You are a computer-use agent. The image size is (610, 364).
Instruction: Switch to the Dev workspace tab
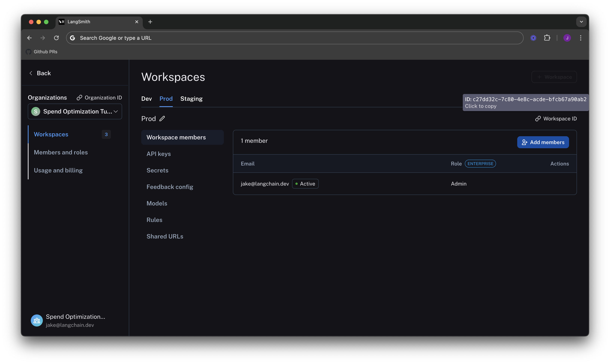(146, 99)
